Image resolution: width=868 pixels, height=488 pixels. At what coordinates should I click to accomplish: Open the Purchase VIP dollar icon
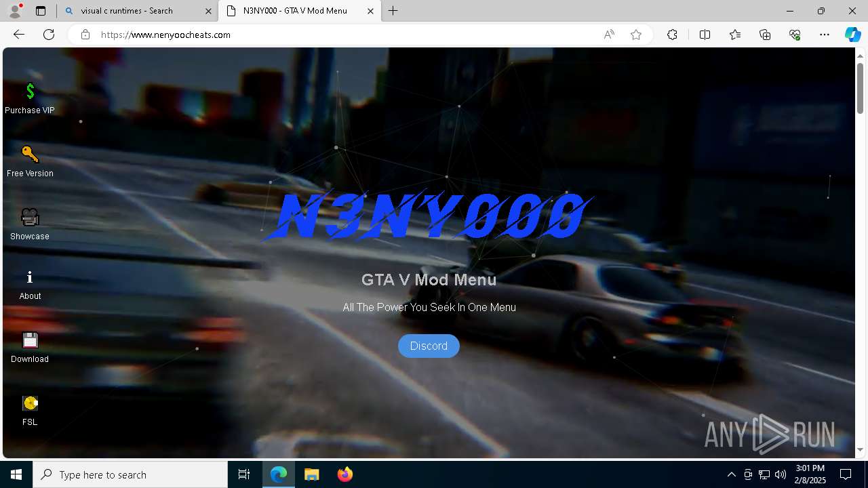pyautogui.click(x=30, y=91)
